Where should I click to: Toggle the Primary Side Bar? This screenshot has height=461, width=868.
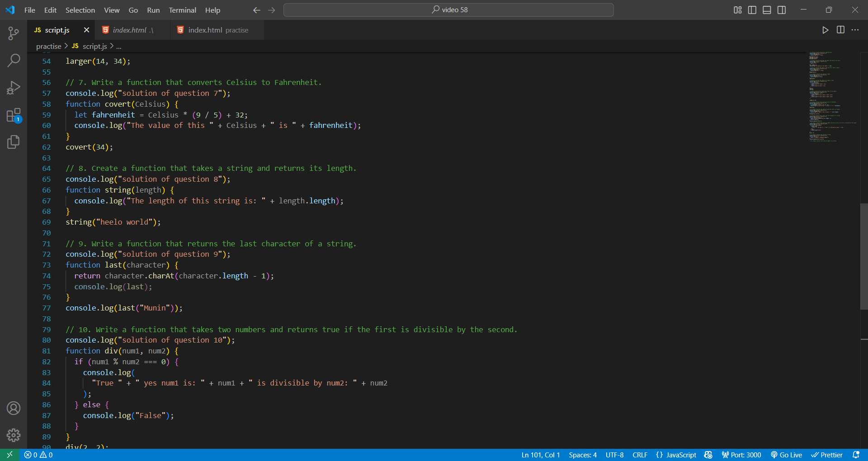tap(752, 10)
